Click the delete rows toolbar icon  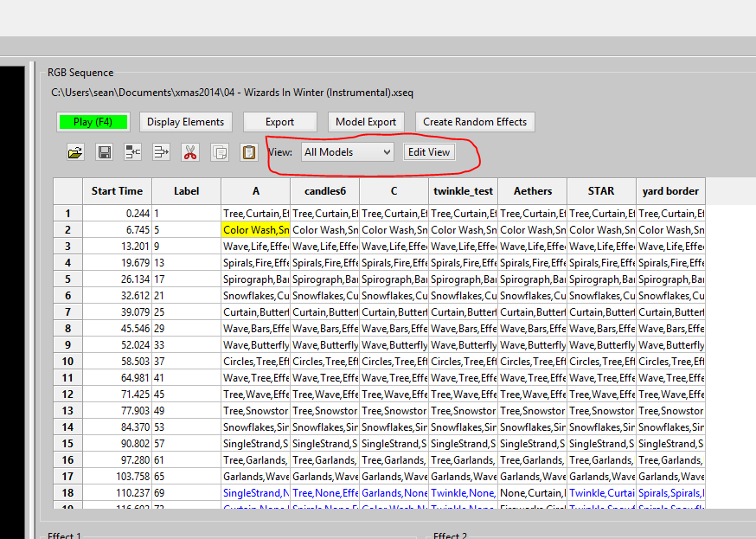161,152
